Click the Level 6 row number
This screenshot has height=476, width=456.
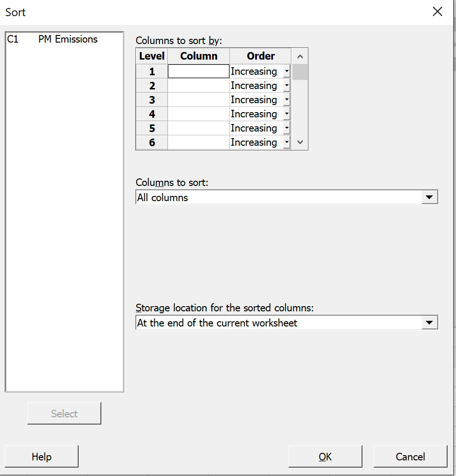pos(152,142)
